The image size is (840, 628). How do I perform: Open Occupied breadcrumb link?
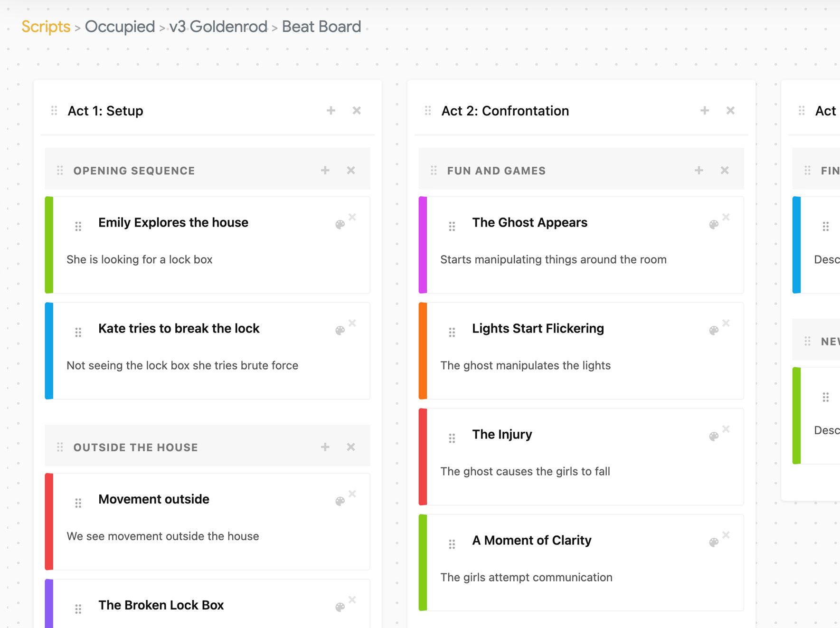coord(120,27)
